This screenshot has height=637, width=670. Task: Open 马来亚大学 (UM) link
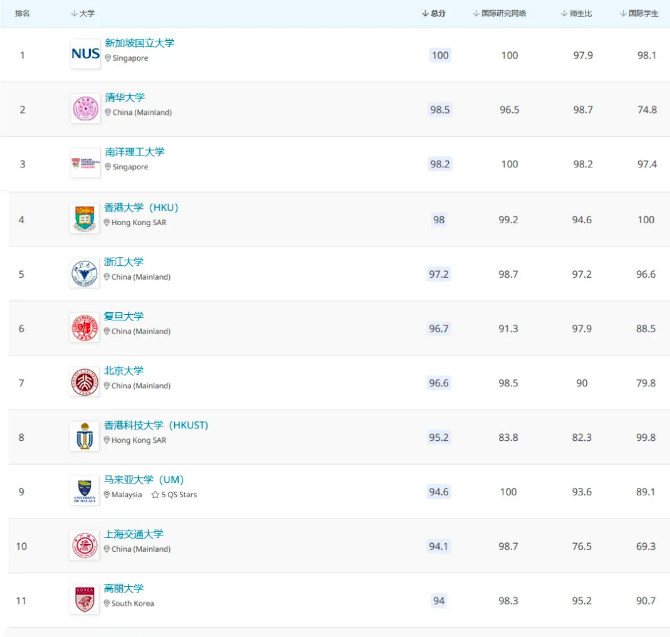tap(144, 479)
